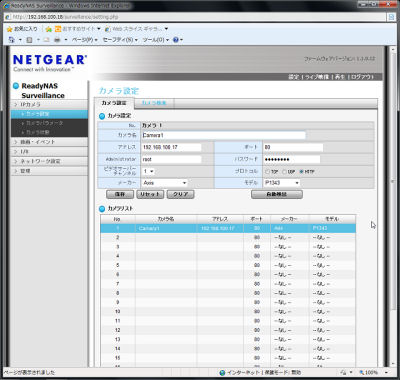This screenshot has width=400, height=380.
Task: Click the compatibility view icon beside address bar
Action: click(x=391, y=17)
